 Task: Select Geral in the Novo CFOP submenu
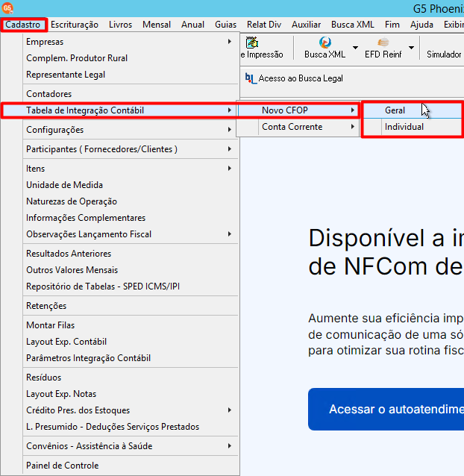(x=412, y=110)
